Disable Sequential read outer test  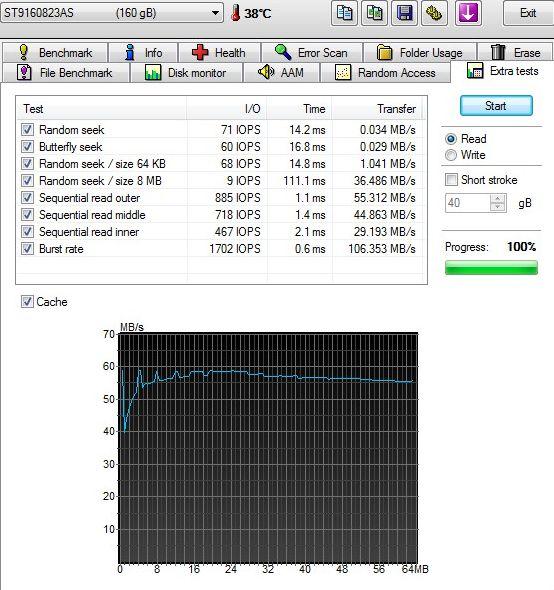pos(27,198)
